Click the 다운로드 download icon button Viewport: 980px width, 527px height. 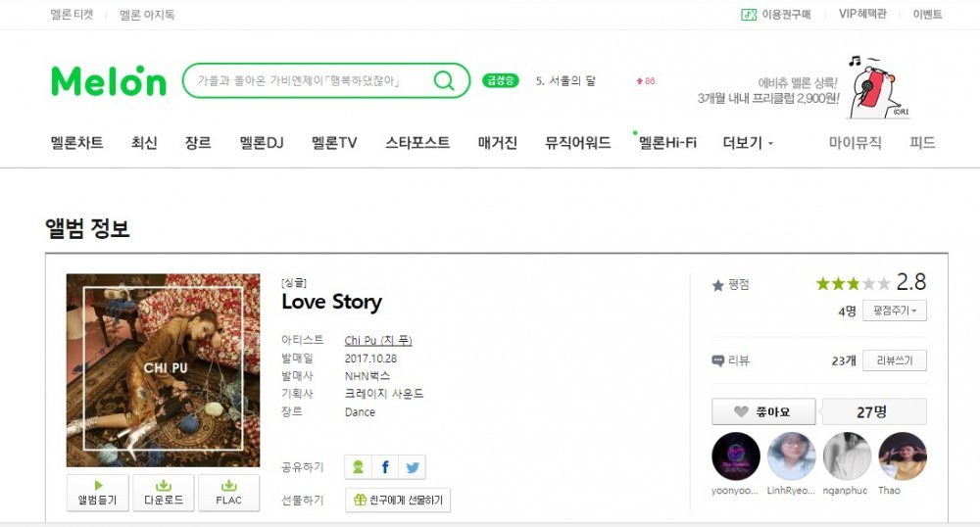(x=163, y=493)
